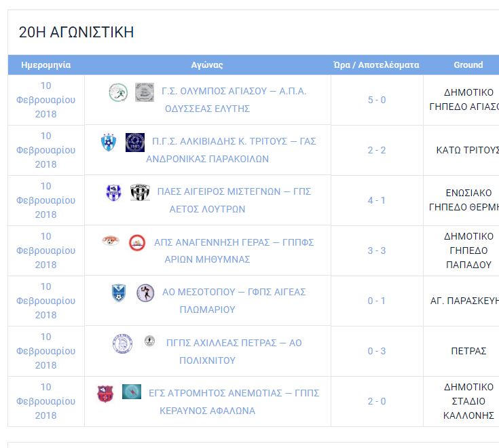Image resolution: width=499 pixels, height=448 pixels.
Task: Open the ΑΛΚΙΒΙΑΔΗΣ Κ. ΤΡΙΤΟΥΣ blue shield logo
Action: pyautogui.click(x=109, y=143)
